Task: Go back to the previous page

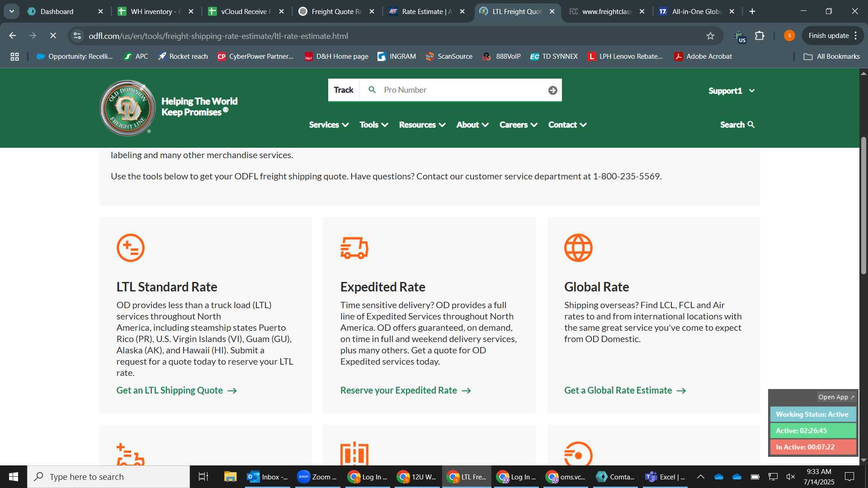Action: point(13,36)
